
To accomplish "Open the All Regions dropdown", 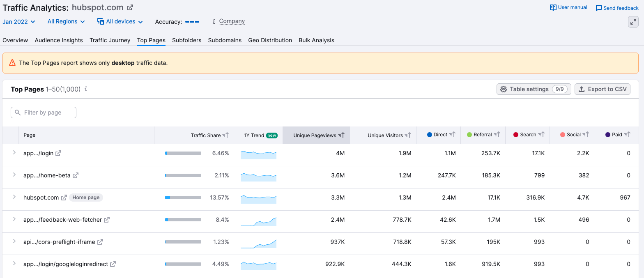I will [66, 21].
